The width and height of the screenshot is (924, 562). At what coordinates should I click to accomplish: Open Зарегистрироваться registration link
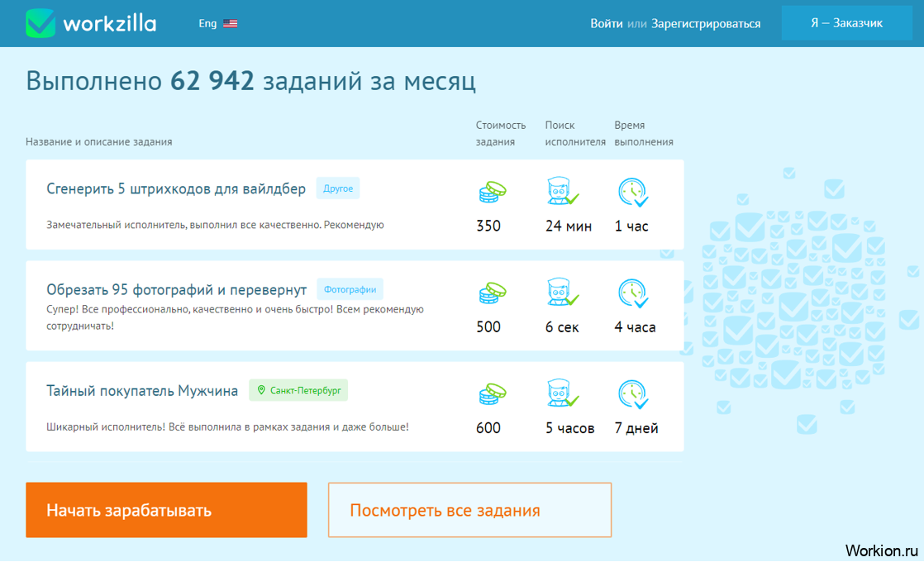(x=705, y=24)
